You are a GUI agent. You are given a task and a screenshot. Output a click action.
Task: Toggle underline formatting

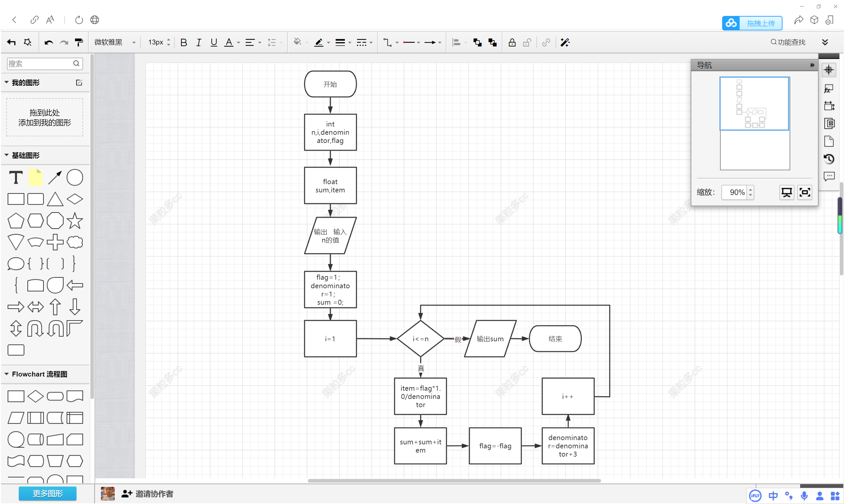pyautogui.click(x=213, y=42)
